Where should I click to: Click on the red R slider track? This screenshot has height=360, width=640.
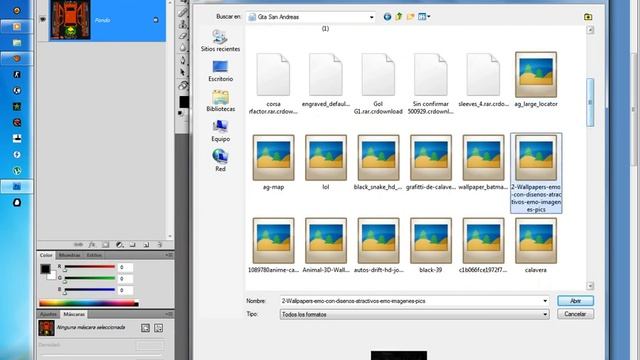click(x=90, y=267)
